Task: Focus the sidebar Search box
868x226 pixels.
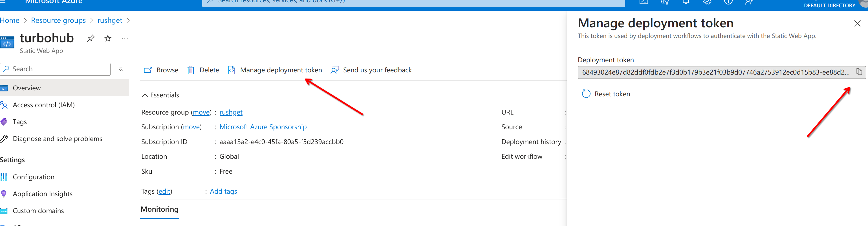Action: [55, 69]
